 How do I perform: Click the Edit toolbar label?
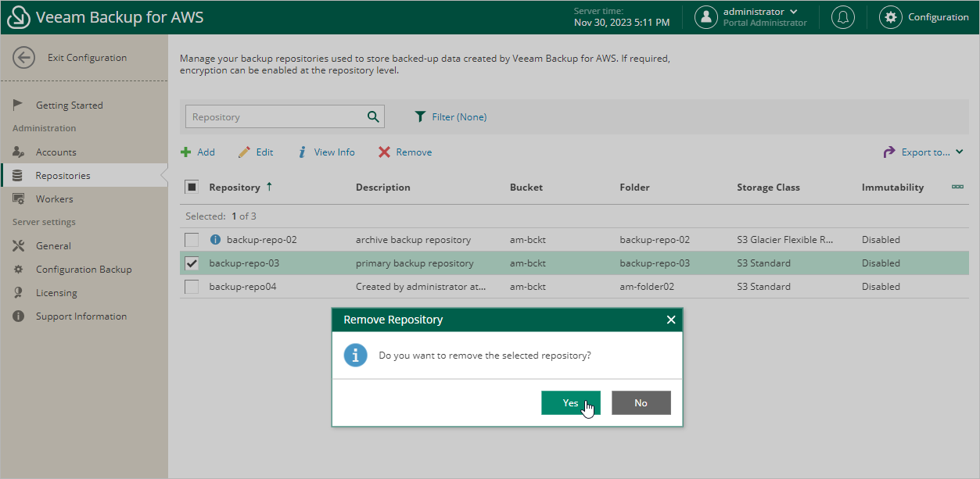264,152
